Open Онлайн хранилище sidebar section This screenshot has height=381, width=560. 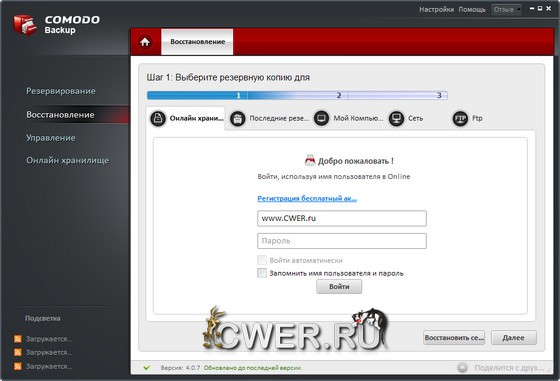coord(68,160)
